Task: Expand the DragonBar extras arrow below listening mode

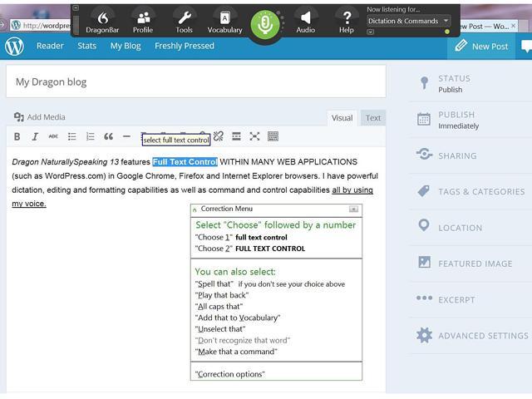Action: 370,32
